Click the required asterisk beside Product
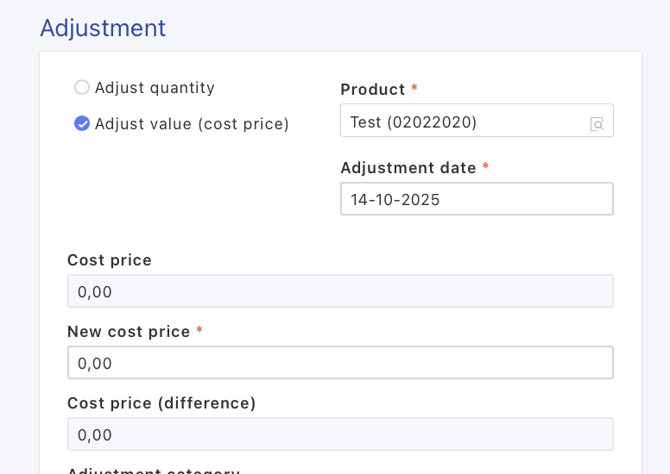The width and height of the screenshot is (670, 474). point(414,89)
